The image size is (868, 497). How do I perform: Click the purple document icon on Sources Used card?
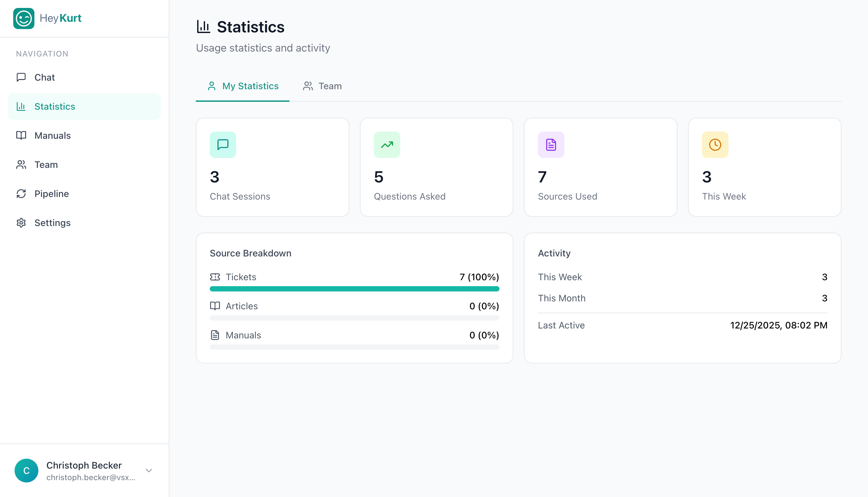pyautogui.click(x=551, y=145)
